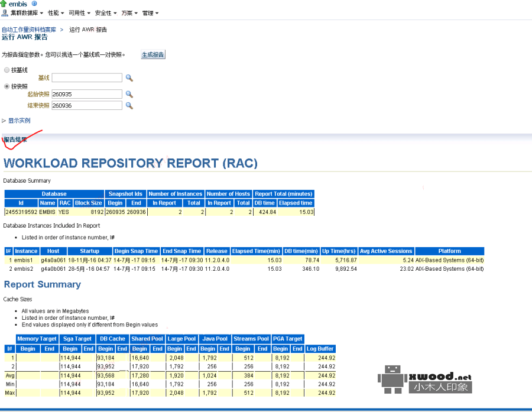Click the 基线 input field

click(87, 77)
